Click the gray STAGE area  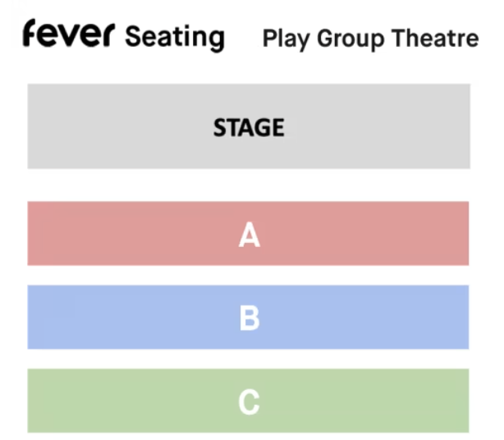[248, 126]
